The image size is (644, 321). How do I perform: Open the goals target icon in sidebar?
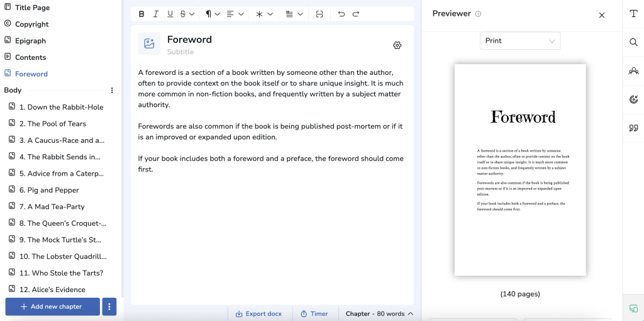click(x=633, y=99)
